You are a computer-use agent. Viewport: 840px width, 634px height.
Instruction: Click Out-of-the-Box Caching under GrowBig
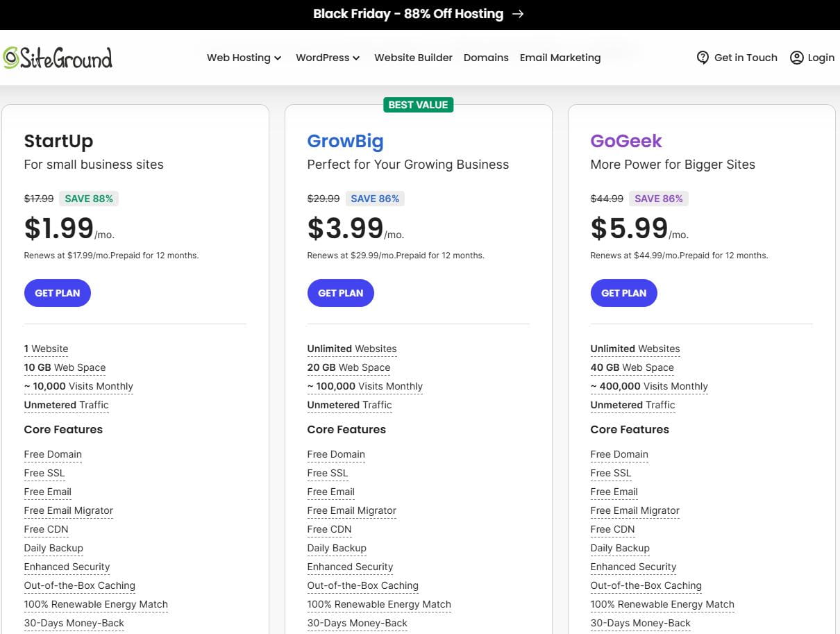click(362, 585)
